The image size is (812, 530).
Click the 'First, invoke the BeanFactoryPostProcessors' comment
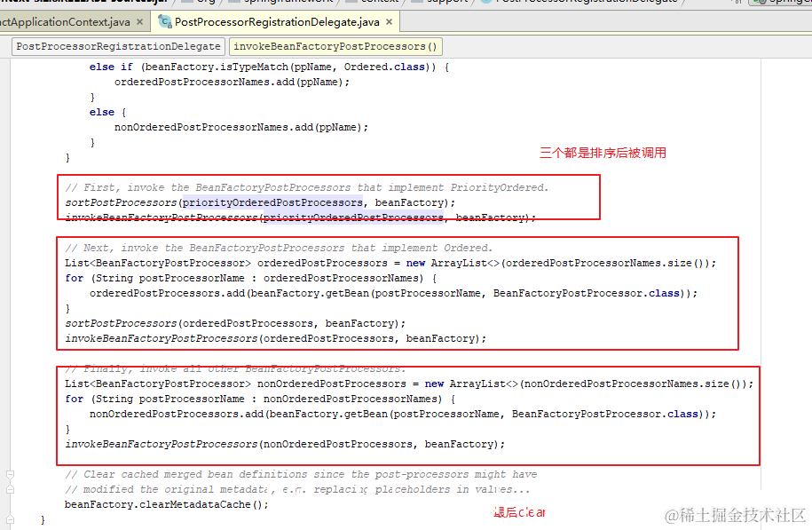tap(306, 187)
